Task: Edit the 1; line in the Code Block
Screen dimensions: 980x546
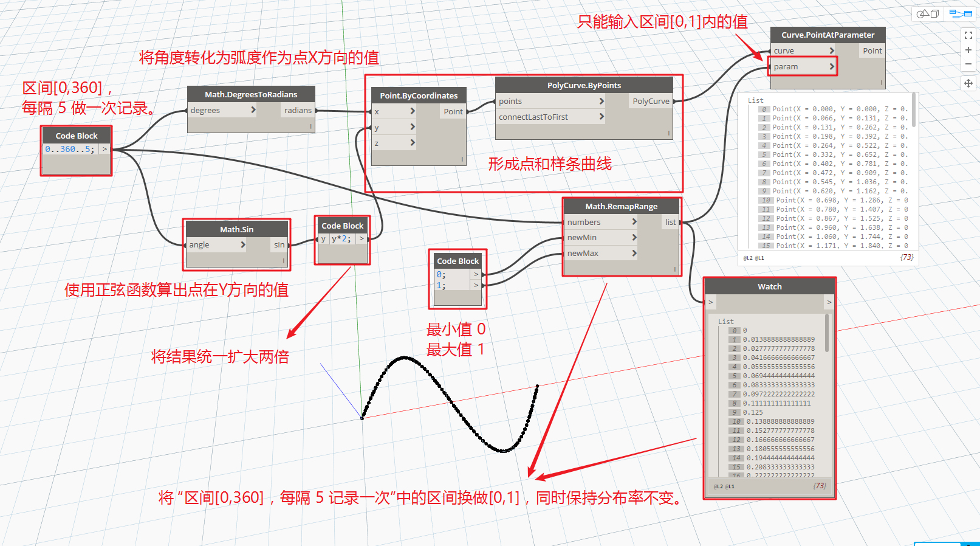Action: tap(441, 285)
